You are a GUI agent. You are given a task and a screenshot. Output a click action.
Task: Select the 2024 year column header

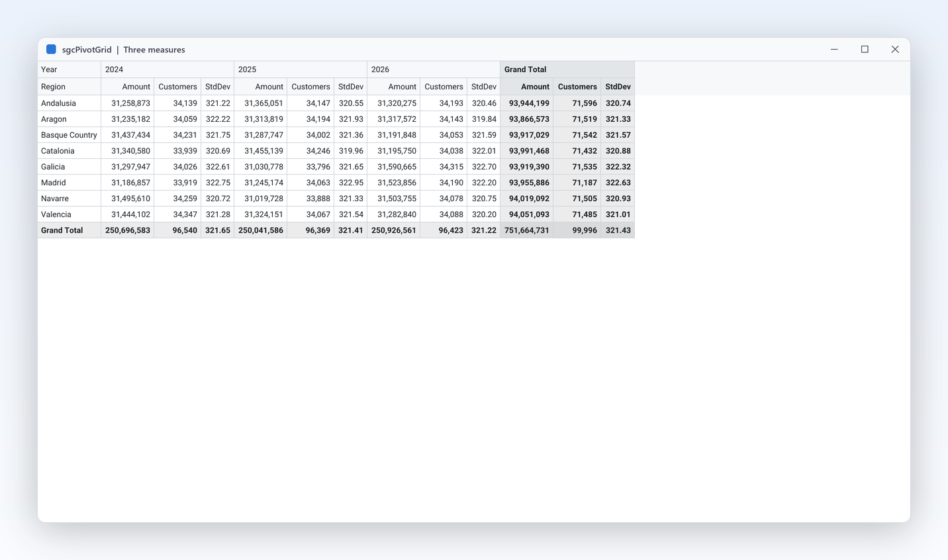(167, 70)
